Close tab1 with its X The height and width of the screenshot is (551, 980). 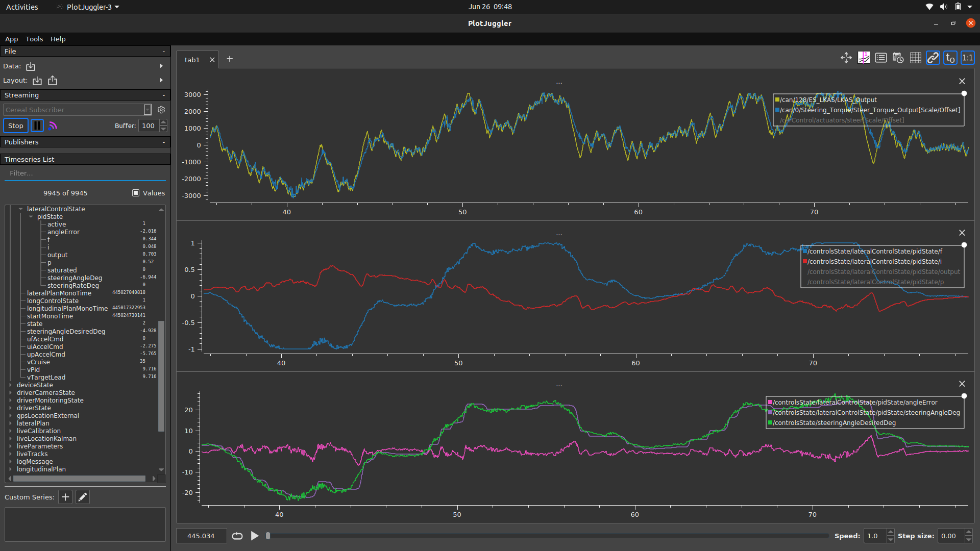(x=212, y=60)
